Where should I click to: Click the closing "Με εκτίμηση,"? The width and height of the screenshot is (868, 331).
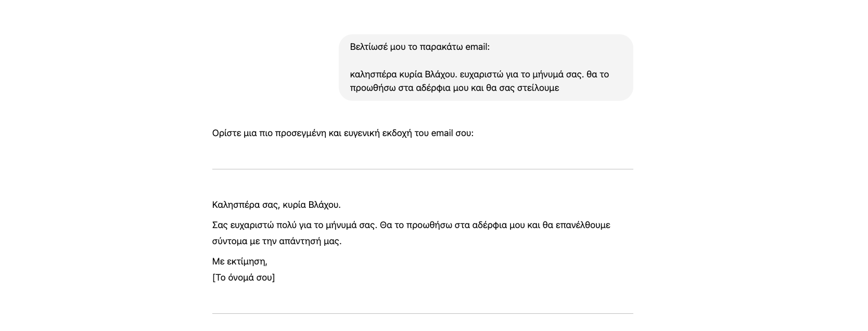[x=239, y=261]
